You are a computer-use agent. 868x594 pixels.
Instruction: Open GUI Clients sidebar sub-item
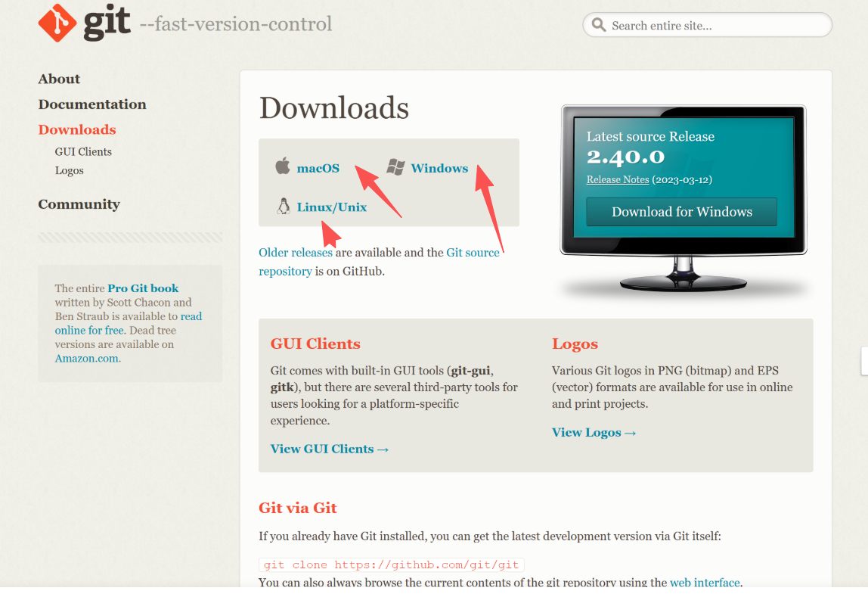[83, 152]
